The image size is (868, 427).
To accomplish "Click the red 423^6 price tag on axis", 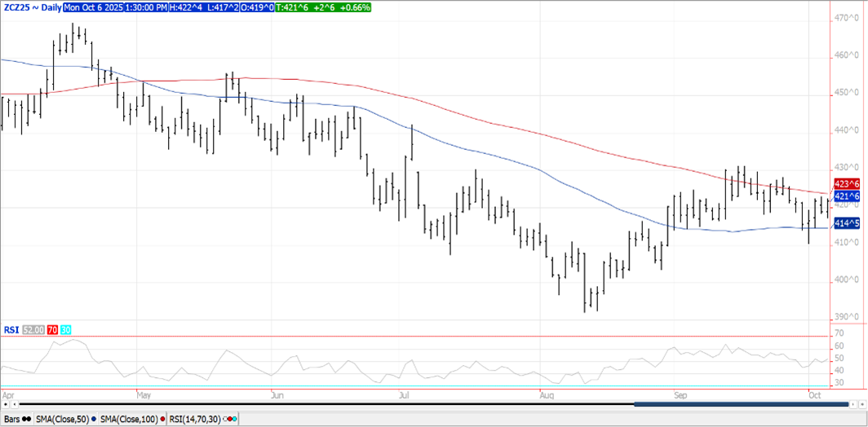I will [x=847, y=184].
